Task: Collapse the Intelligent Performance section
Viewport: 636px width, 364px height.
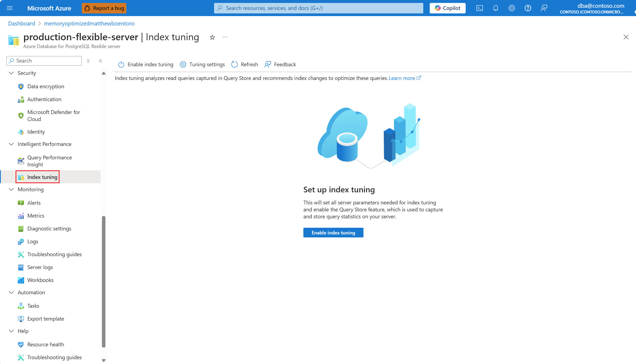Action: (x=11, y=144)
